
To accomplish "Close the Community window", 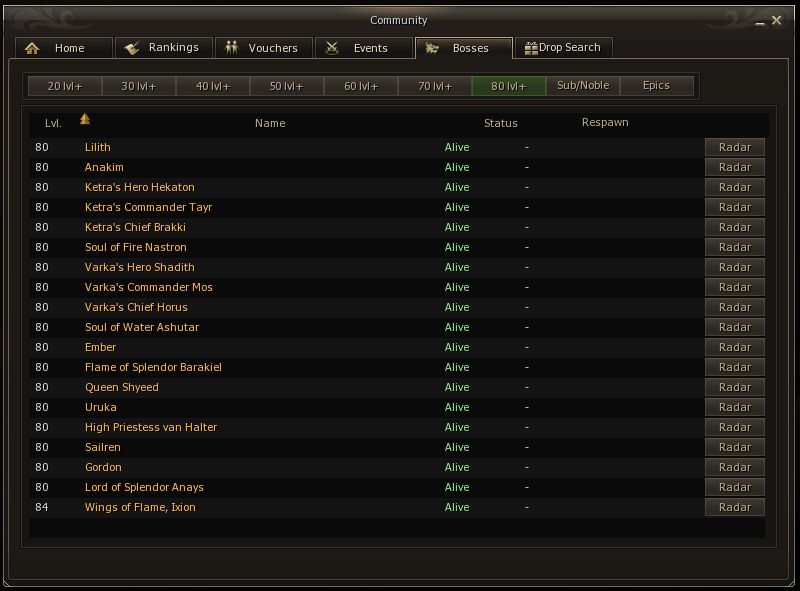I will [777, 20].
